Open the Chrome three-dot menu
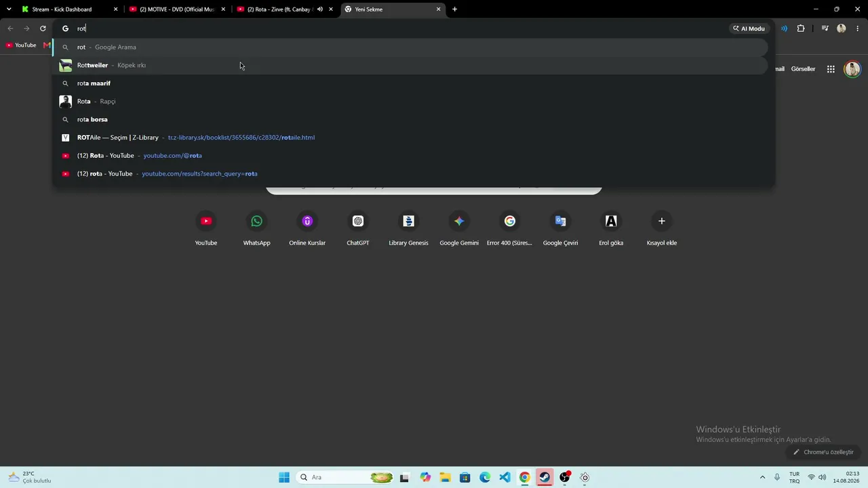 pyautogui.click(x=858, y=28)
